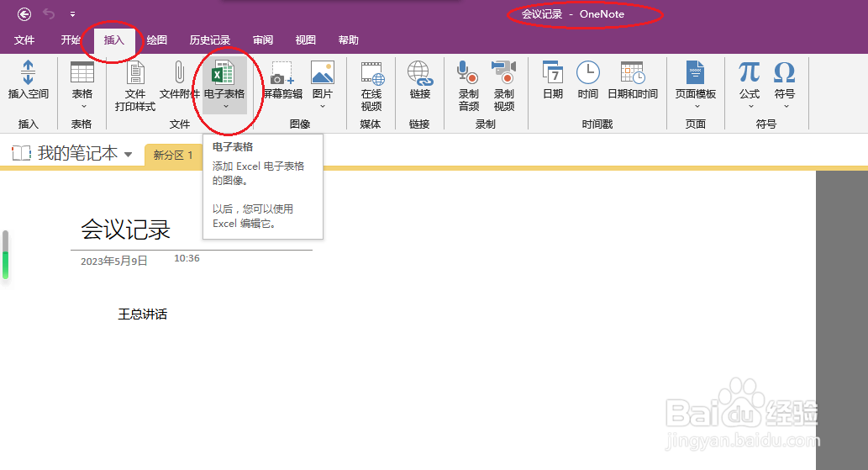Click the note text 王总讲话
868x470 pixels.
tap(142, 314)
